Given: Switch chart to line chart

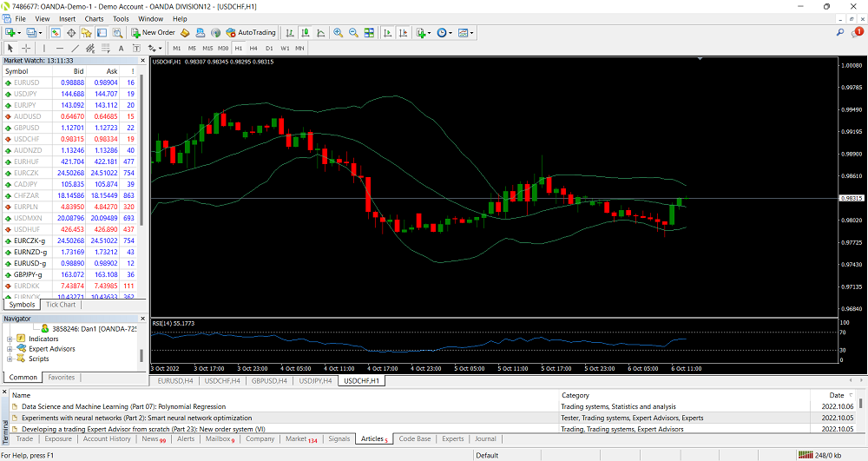Looking at the screenshot, I should coord(320,33).
